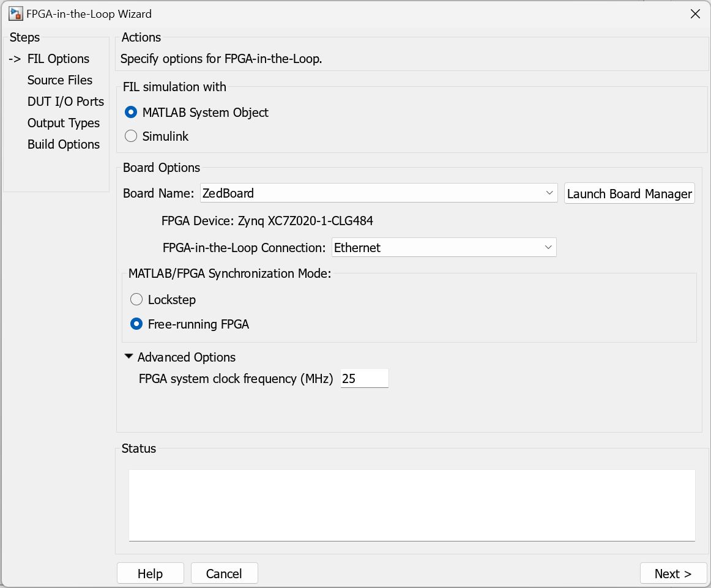This screenshot has height=588, width=711.
Task: Go to FIL Options step
Action: tap(58, 59)
